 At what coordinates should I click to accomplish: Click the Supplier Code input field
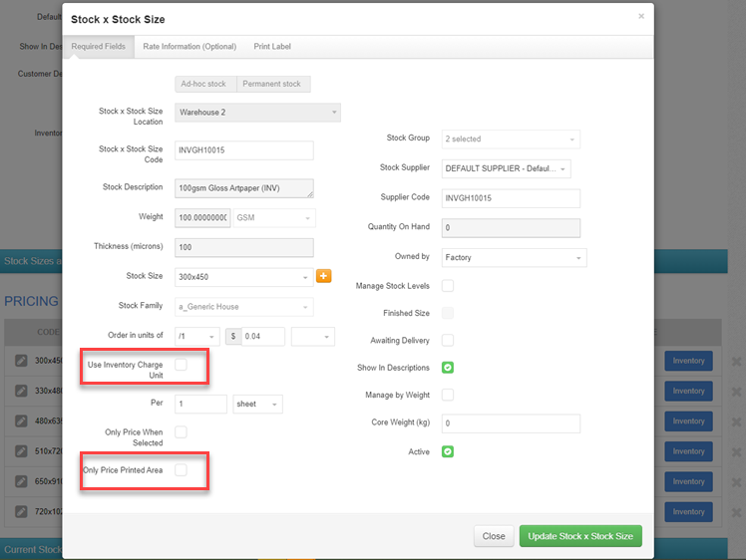point(510,198)
